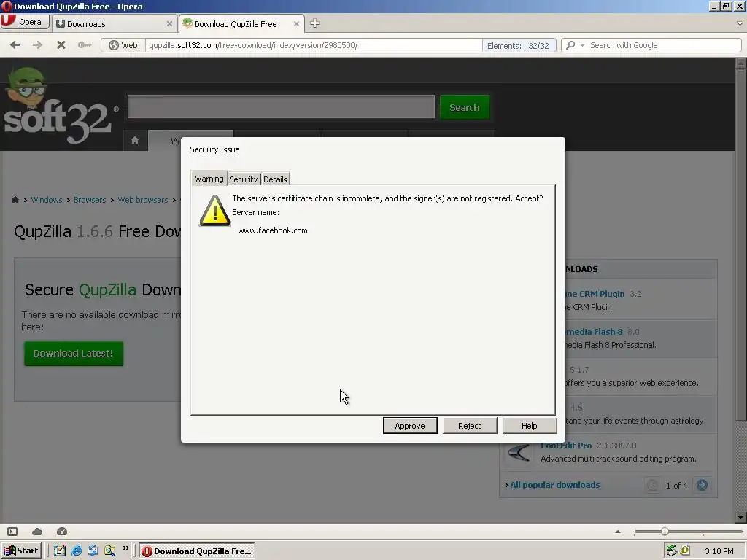Open the Browsers breadcrumb link

pyautogui.click(x=90, y=200)
